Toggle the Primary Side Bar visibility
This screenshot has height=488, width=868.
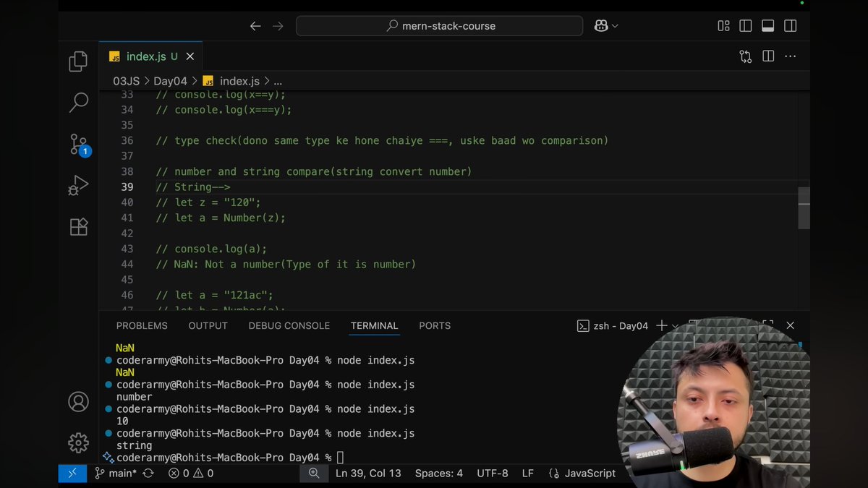click(745, 25)
